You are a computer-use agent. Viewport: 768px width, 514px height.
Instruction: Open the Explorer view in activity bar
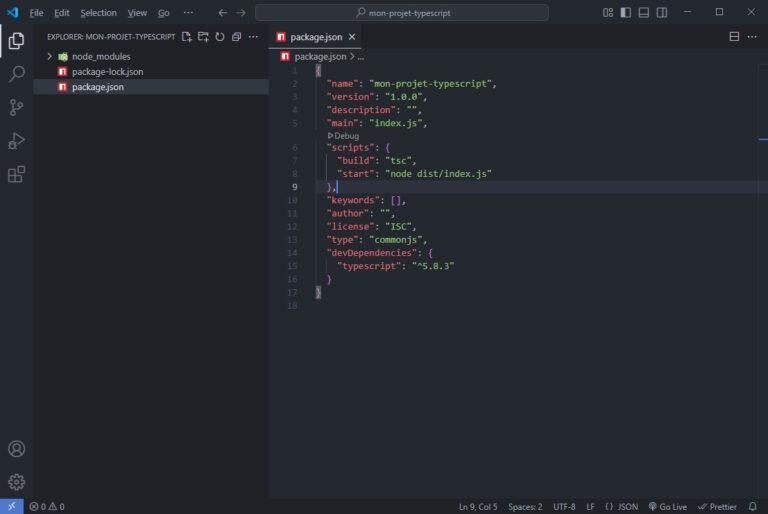[16, 41]
